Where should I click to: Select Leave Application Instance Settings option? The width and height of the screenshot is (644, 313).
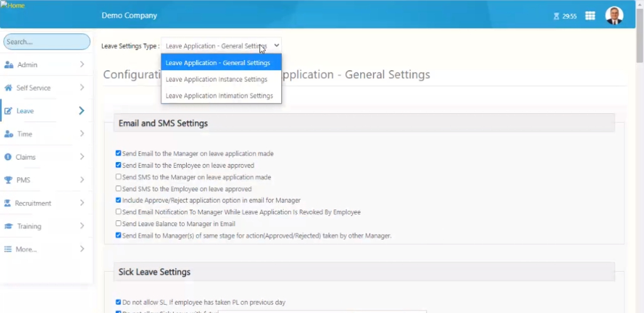pyautogui.click(x=216, y=80)
